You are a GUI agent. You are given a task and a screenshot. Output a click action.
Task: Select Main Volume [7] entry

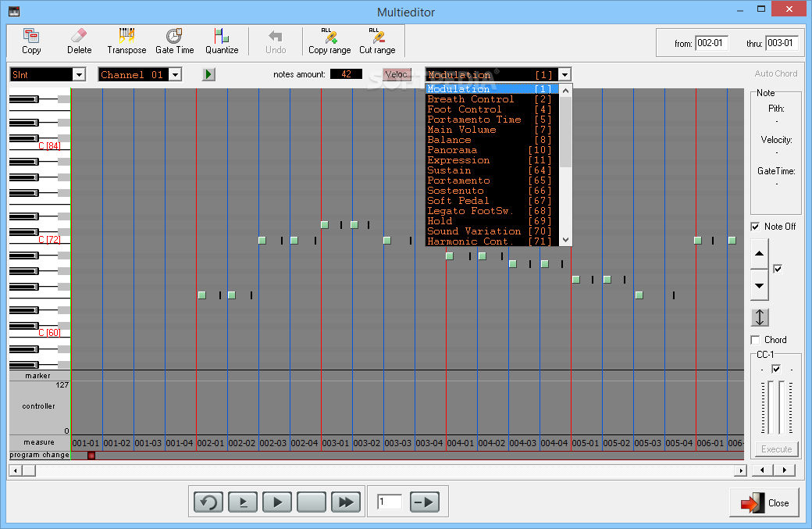pyautogui.click(x=492, y=130)
